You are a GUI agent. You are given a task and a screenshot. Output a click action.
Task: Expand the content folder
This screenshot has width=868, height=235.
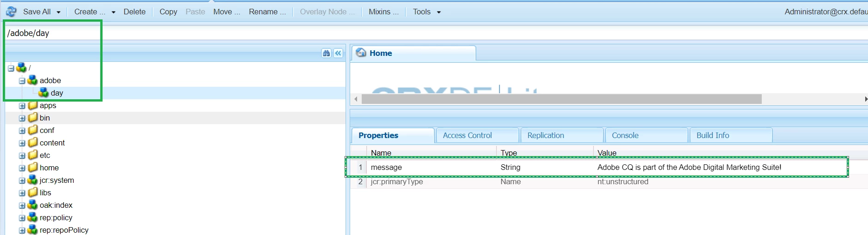(x=22, y=143)
